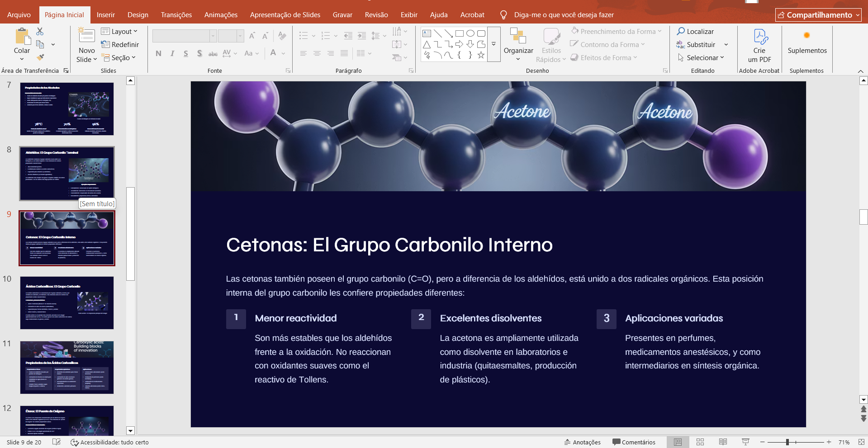Image resolution: width=868 pixels, height=448 pixels.
Task: Open the Arquivo menu
Action: pos(19,15)
